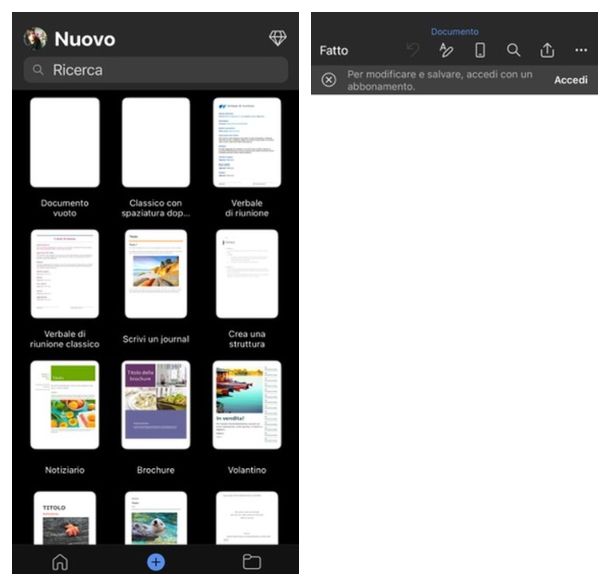Tap the Documento title
This screenshot has width=610, height=586.
coord(454,32)
